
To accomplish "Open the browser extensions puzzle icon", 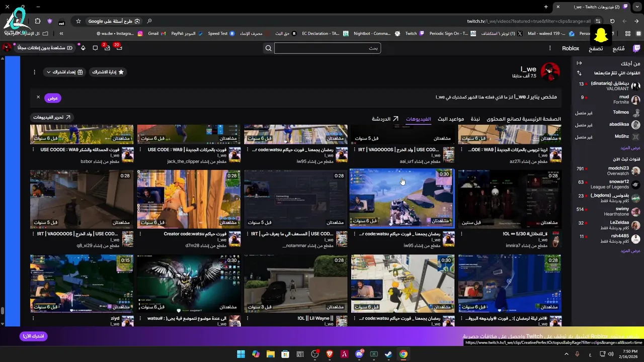I will point(37,21).
